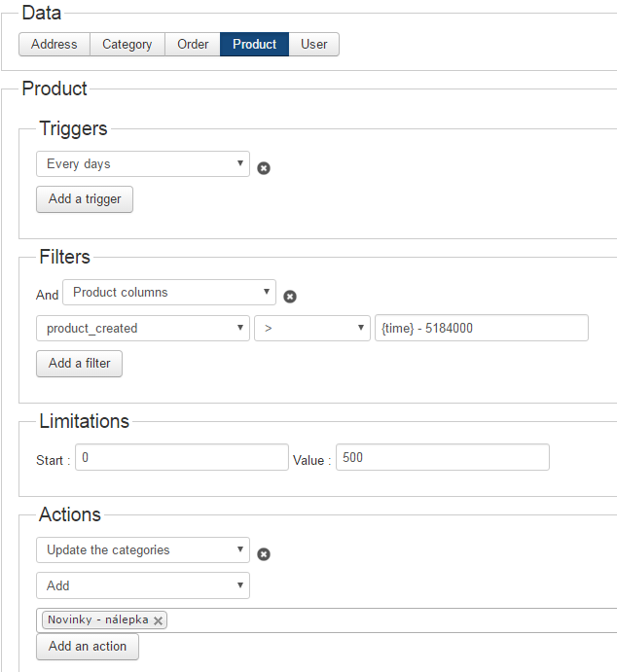Remove the Update the categories action
This screenshot has width=617, height=672.
click(264, 554)
